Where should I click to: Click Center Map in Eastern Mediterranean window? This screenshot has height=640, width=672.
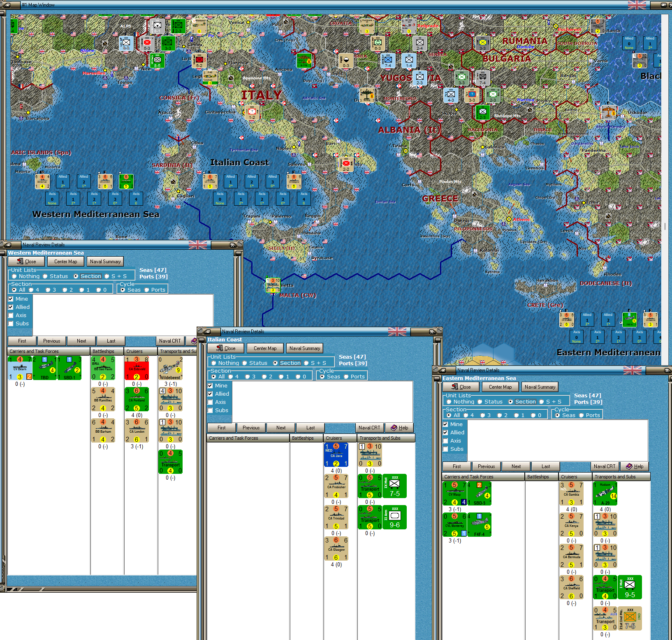click(501, 387)
